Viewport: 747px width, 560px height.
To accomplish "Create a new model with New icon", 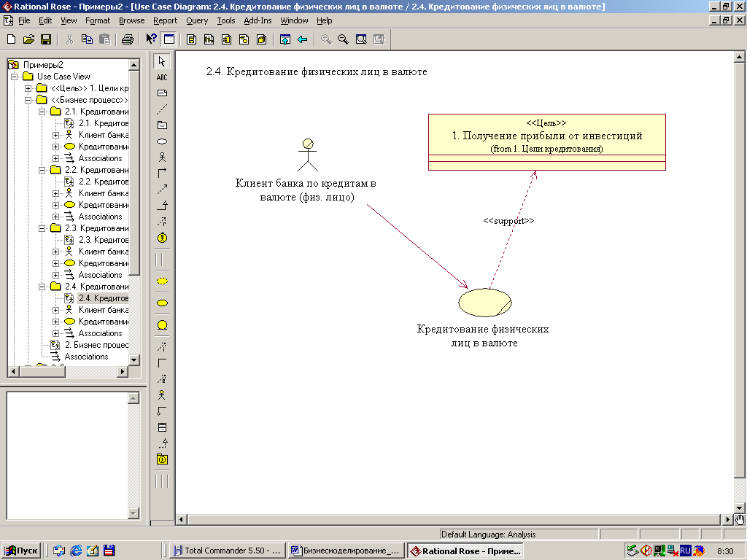I will [11, 39].
